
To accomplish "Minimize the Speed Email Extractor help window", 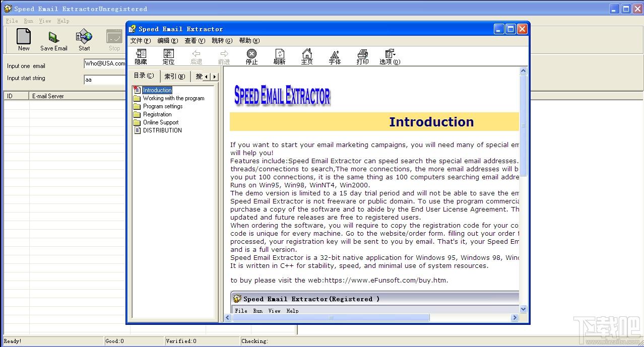I will [499, 29].
